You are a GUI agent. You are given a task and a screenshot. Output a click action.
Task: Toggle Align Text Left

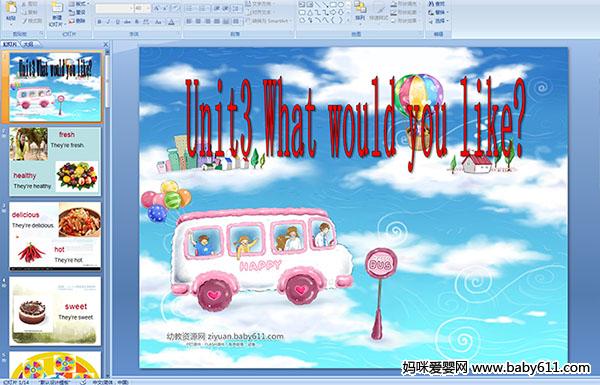point(189,21)
